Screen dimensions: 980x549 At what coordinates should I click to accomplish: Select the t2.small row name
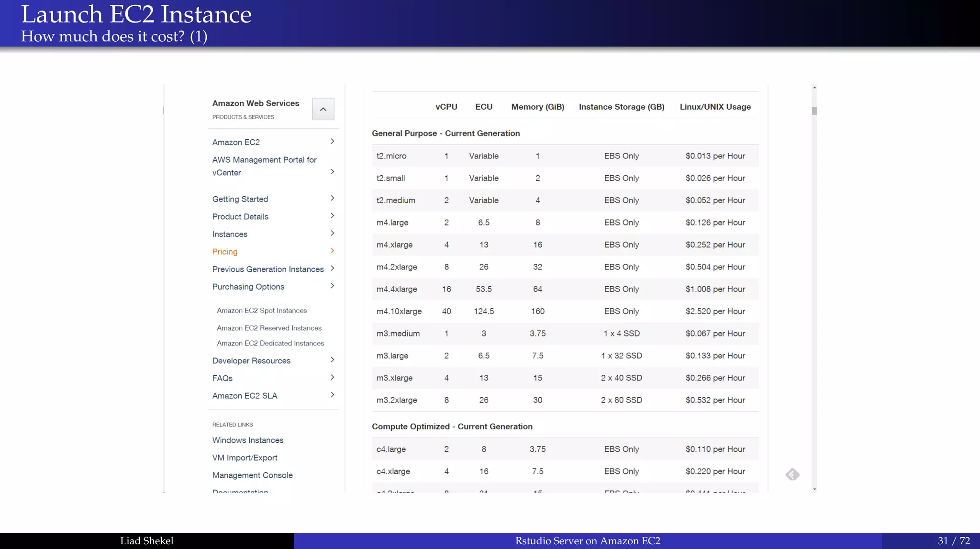pyautogui.click(x=390, y=178)
